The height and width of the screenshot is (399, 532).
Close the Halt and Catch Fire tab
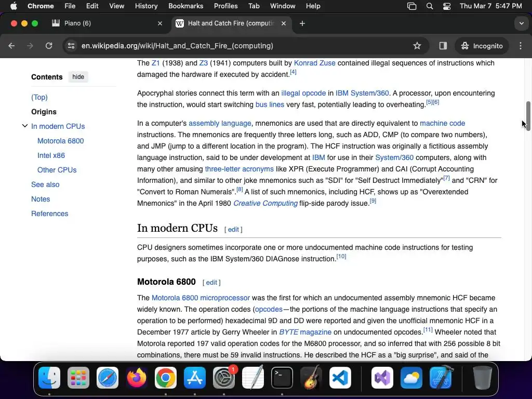point(284,23)
